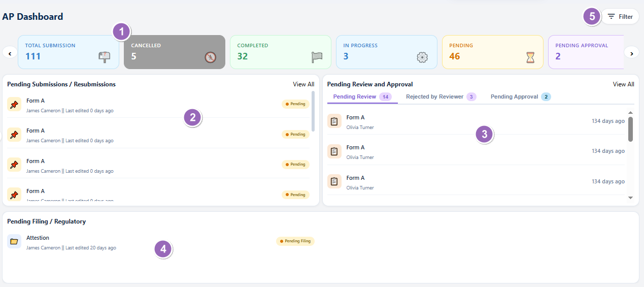Open the Attestation filing item
This screenshot has height=287, width=644.
(x=161, y=242)
